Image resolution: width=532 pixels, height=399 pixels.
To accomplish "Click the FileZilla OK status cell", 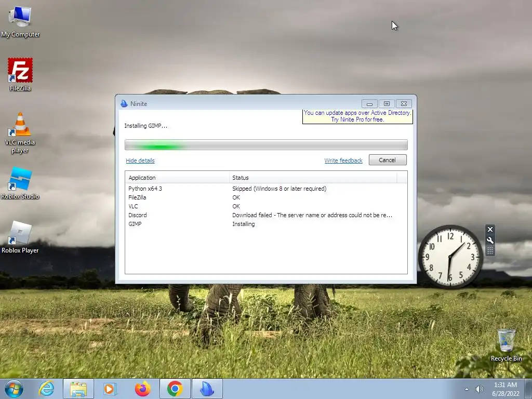I will (x=236, y=197).
